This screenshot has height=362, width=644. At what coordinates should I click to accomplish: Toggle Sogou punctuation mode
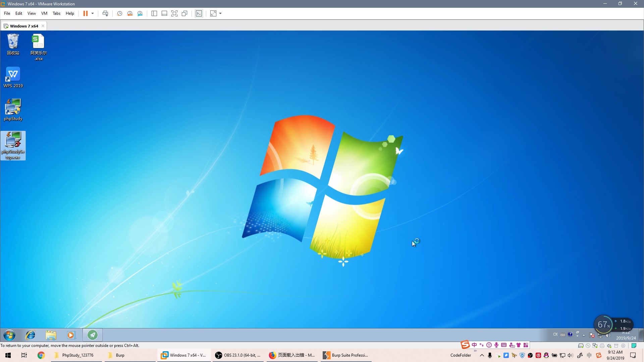(x=482, y=345)
